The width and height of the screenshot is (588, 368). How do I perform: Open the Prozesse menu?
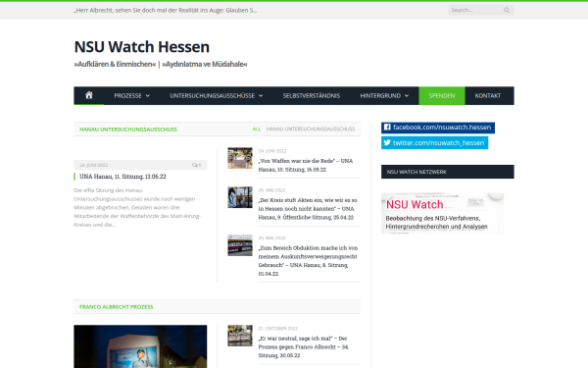pyautogui.click(x=131, y=96)
